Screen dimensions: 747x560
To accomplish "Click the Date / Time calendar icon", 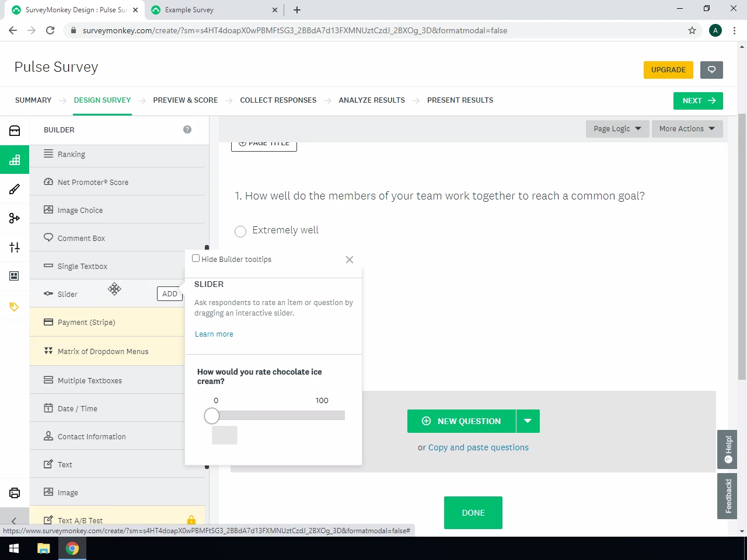I will [48, 408].
